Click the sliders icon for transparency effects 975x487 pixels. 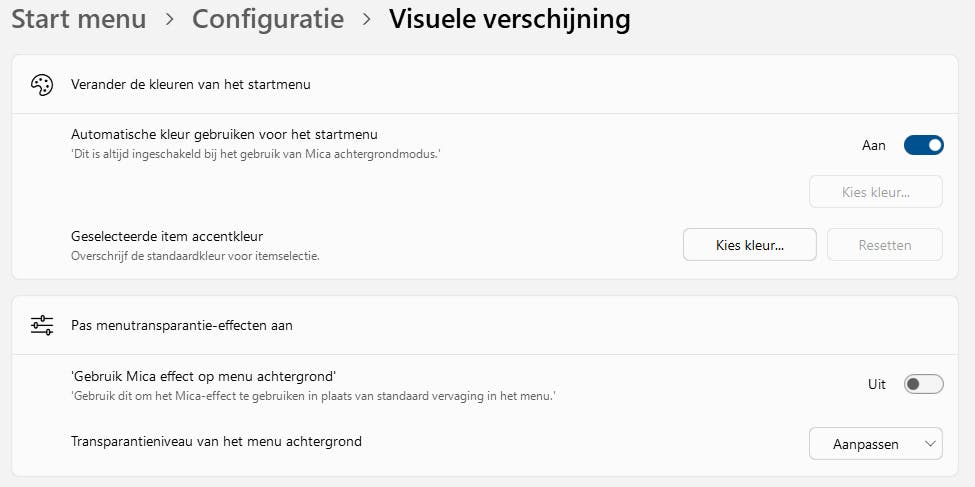[x=42, y=325]
